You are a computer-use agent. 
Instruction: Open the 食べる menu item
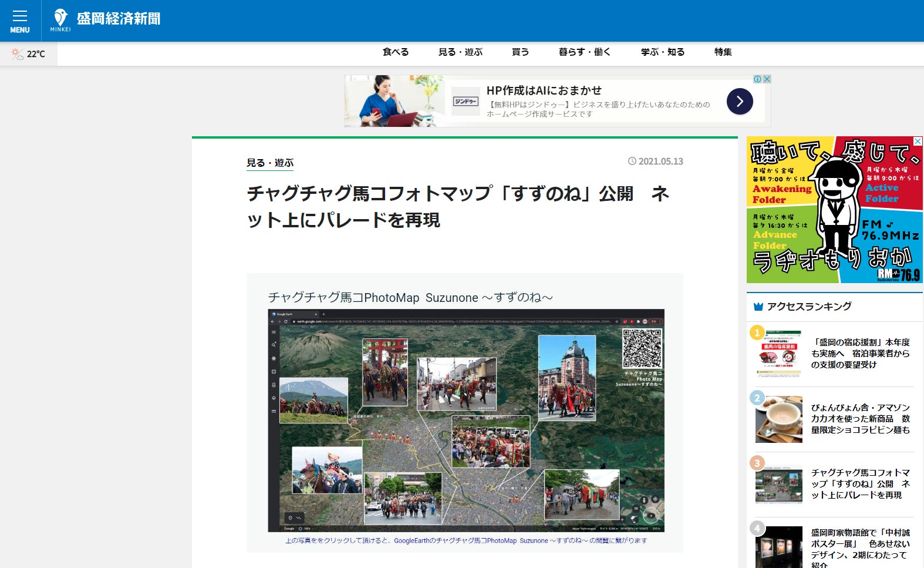click(x=395, y=52)
